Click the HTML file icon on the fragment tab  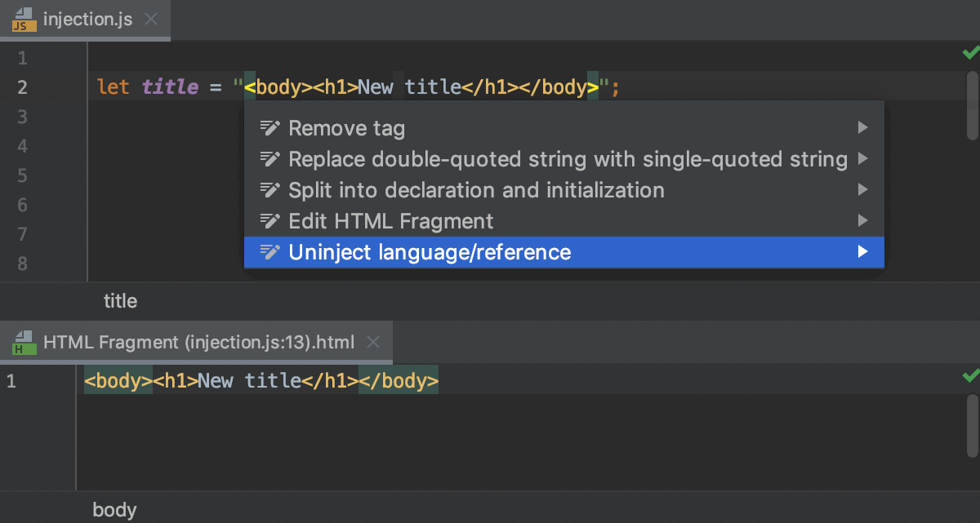24,342
